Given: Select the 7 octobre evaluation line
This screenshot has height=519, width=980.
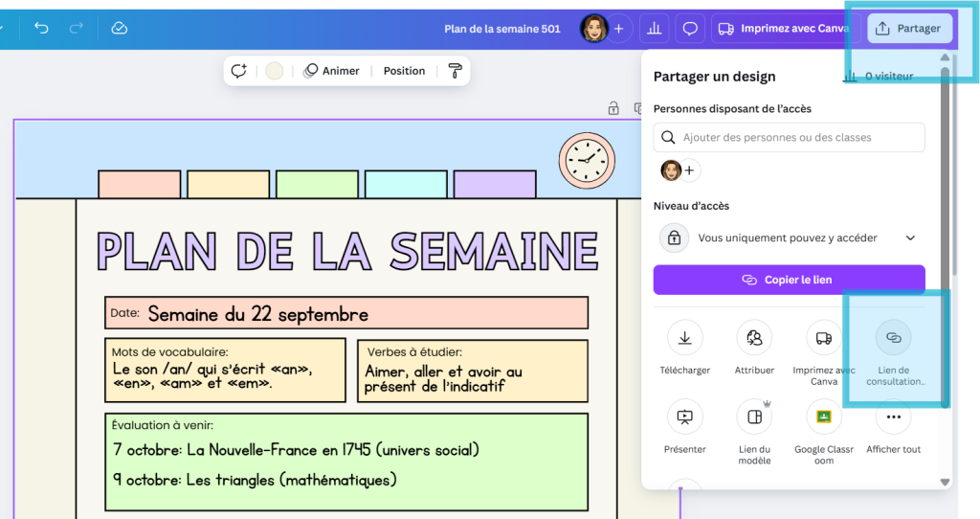Looking at the screenshot, I should pos(296,450).
